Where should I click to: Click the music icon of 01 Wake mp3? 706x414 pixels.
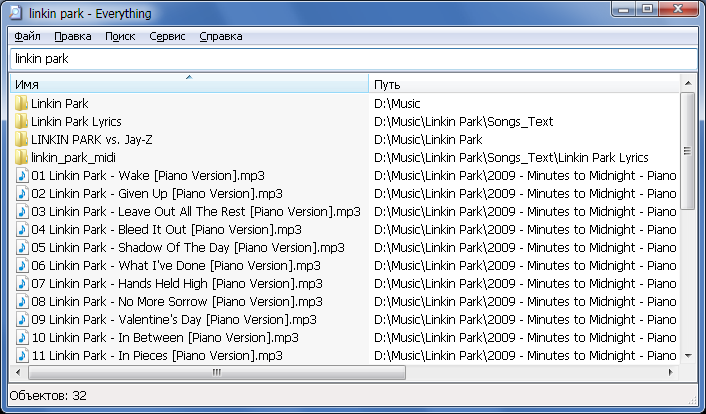pyautogui.click(x=22, y=175)
